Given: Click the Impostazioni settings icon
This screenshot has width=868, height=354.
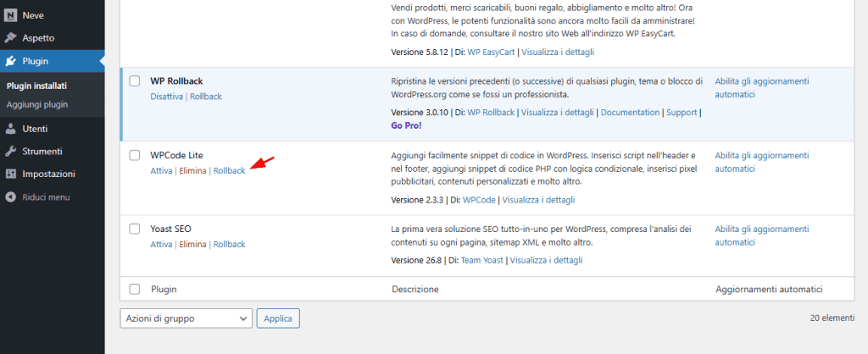Looking at the screenshot, I should (10, 174).
